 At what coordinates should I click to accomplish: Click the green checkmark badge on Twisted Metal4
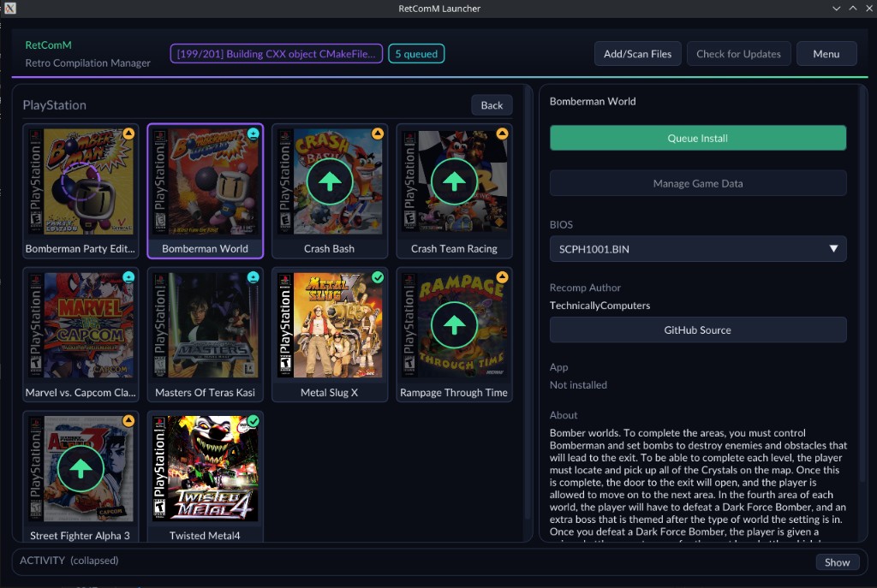254,420
